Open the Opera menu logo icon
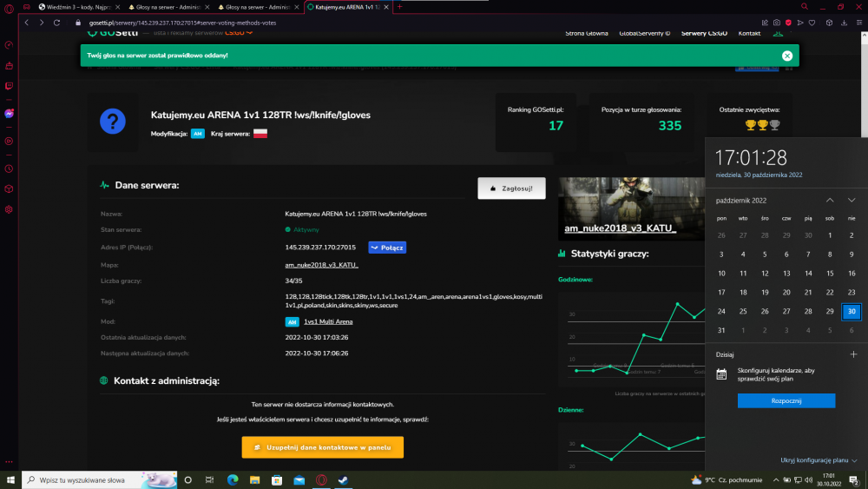The width and height of the screenshot is (868, 489). click(9, 8)
